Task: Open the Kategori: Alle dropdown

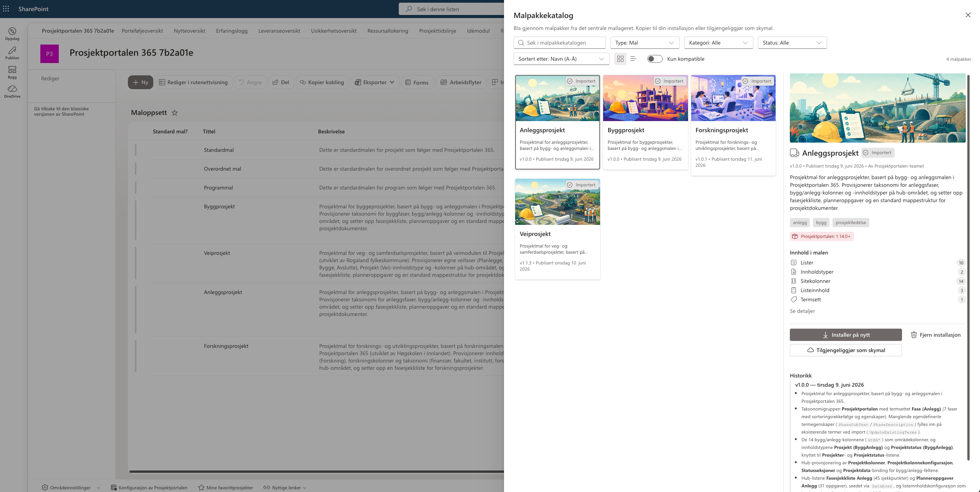Action: click(x=718, y=43)
